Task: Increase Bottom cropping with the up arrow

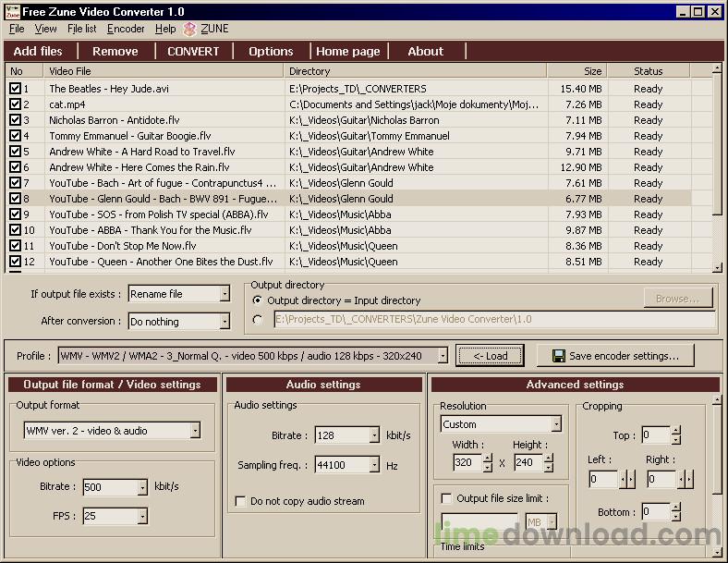Action: coord(676,508)
